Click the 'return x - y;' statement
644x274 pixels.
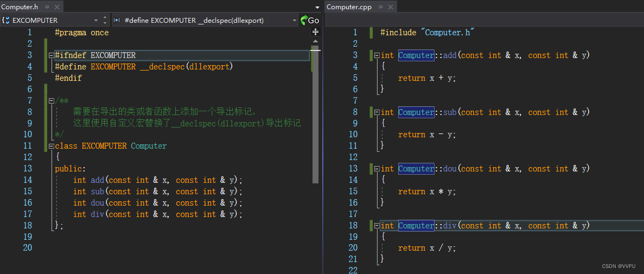tap(427, 135)
